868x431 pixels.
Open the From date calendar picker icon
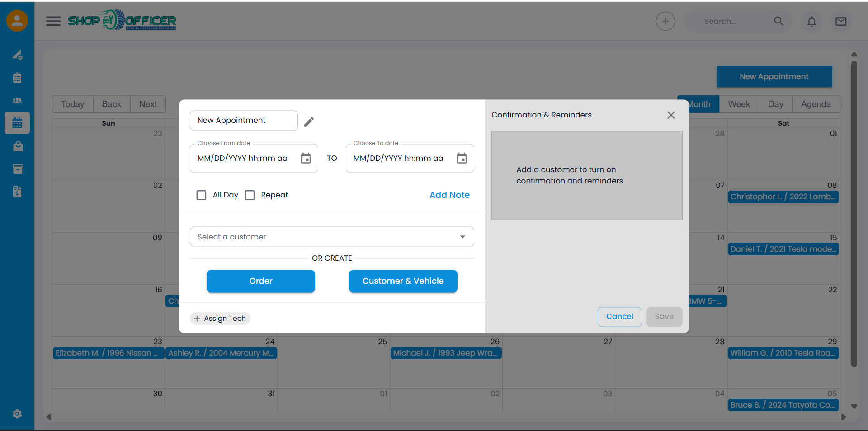tap(306, 158)
